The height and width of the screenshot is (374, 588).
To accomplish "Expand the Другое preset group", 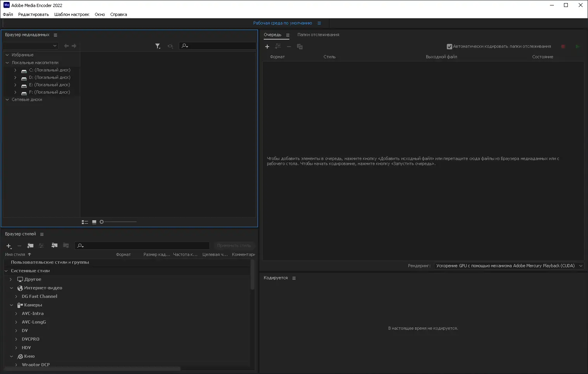I will click(11, 280).
